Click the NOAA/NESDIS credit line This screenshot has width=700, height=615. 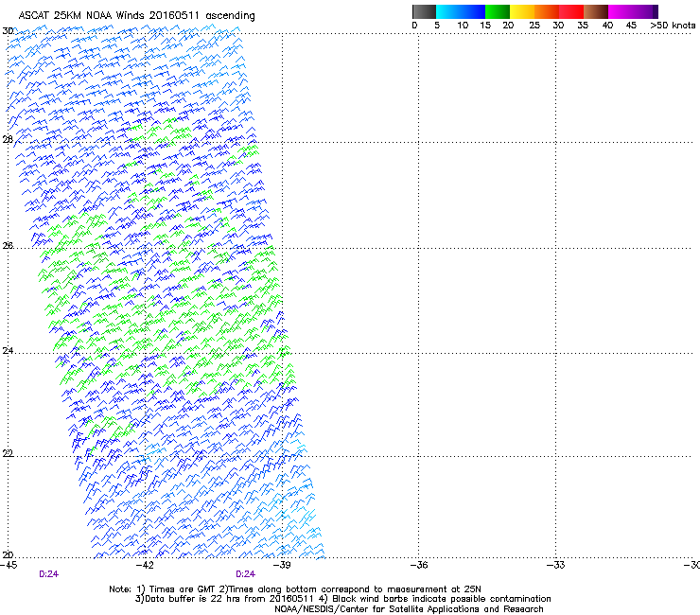409,609
